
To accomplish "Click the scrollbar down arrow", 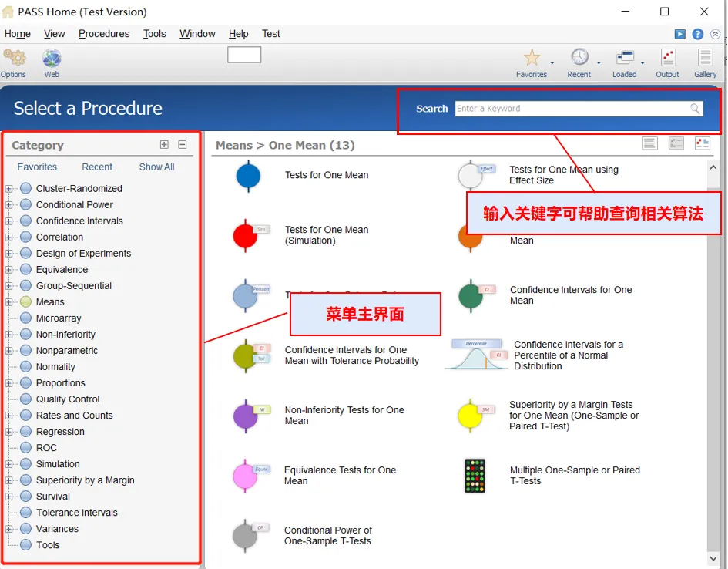I will pos(713,559).
